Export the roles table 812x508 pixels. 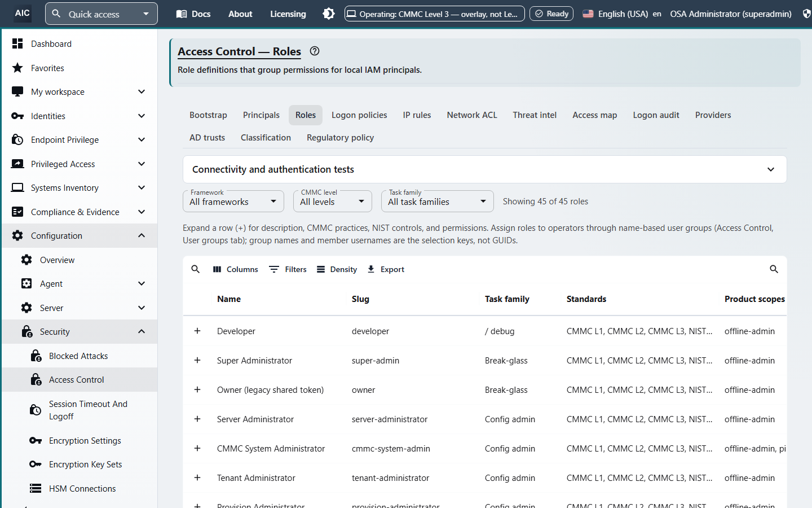pyautogui.click(x=386, y=269)
